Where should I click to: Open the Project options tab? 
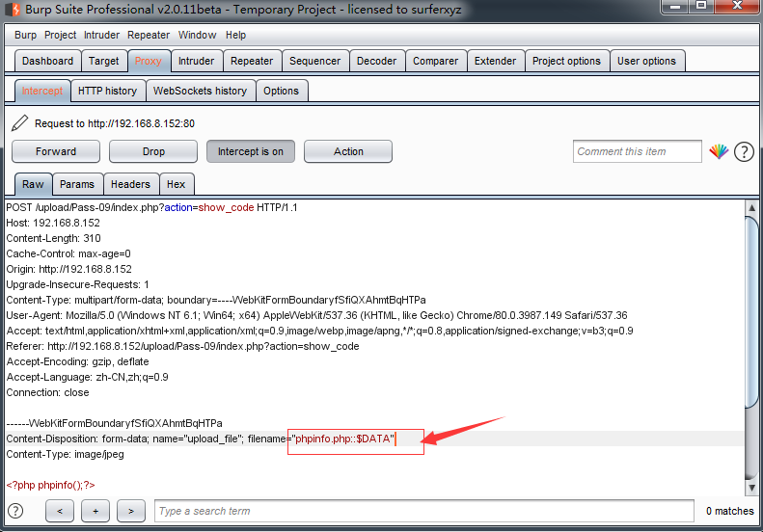click(566, 62)
